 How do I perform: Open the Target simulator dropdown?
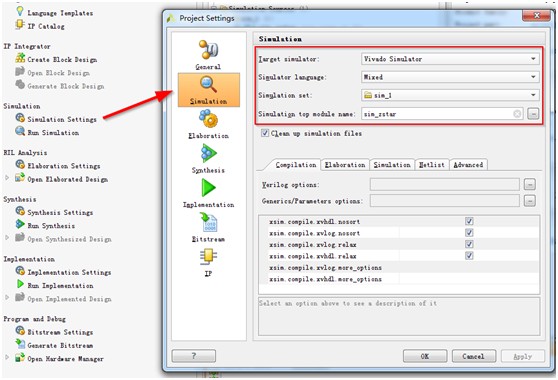coord(450,59)
